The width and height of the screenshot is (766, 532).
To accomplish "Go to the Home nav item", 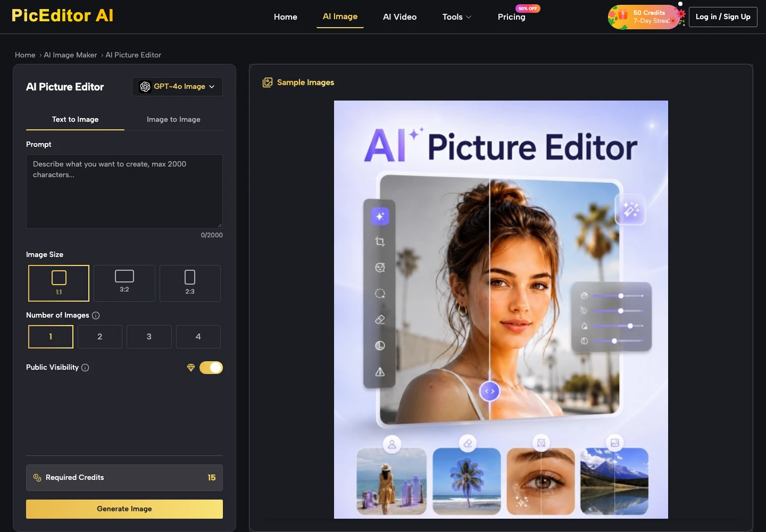I will click(x=286, y=17).
